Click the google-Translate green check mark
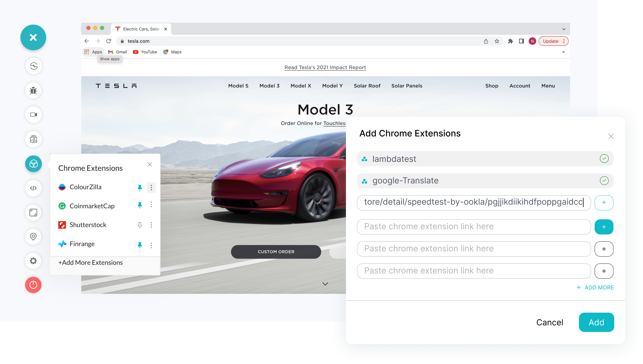 point(604,181)
